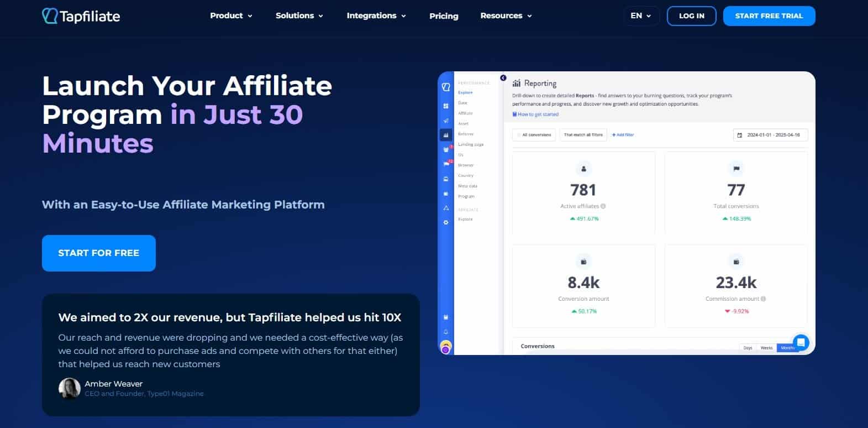Click the CEO and Founder, Type01 Magazine text
The image size is (868, 428).
(x=144, y=394)
